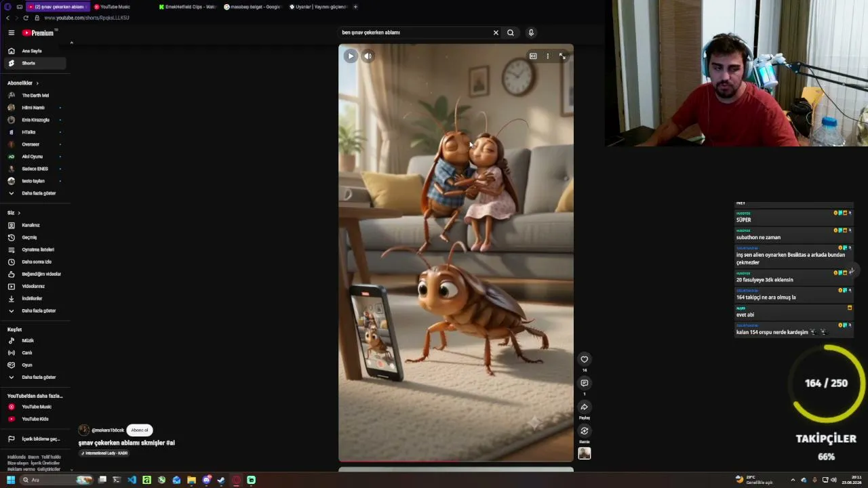
Task: Go to the YouTube Premium logo home
Action: click(x=39, y=33)
